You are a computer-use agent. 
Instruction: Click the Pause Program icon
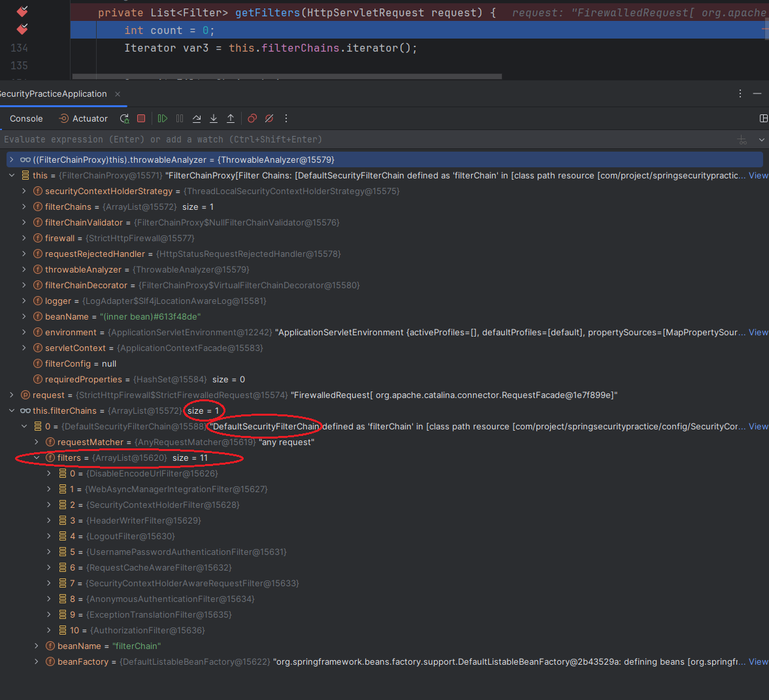pyautogui.click(x=180, y=118)
